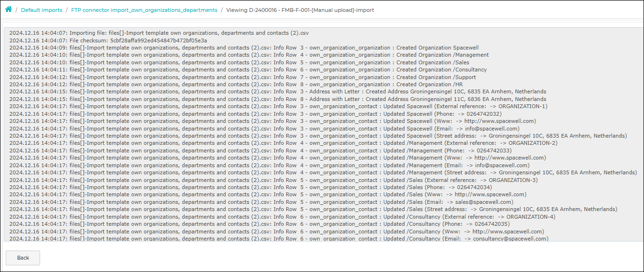Go to the home page icon
644x272 pixels.
point(9,10)
